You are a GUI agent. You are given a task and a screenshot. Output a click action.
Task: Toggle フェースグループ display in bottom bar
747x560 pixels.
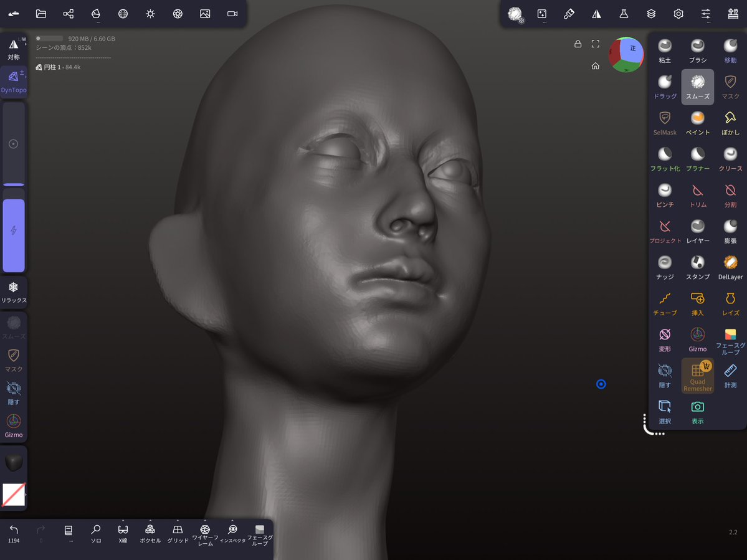[260, 535]
